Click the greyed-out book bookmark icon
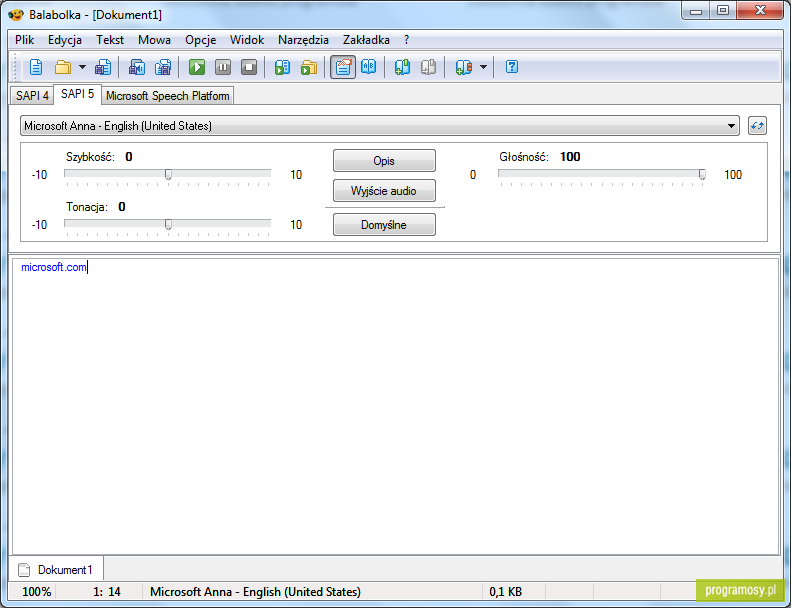Image resolution: width=791 pixels, height=608 pixels. pyautogui.click(x=428, y=67)
